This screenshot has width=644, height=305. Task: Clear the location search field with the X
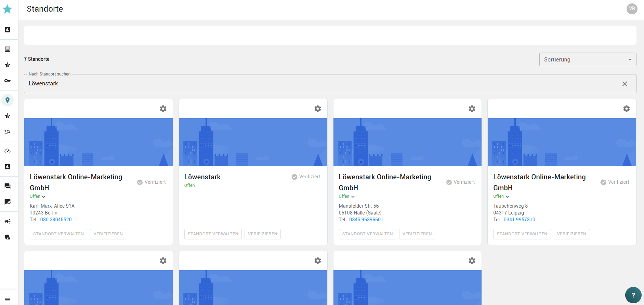point(625,84)
